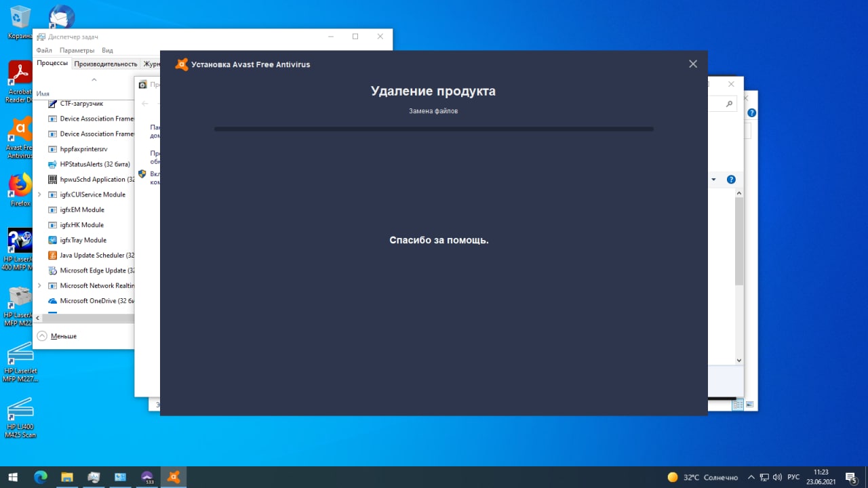Screen dimensions: 868x488
Task: Open Microsoft Edge from the taskbar
Action: pos(41,477)
